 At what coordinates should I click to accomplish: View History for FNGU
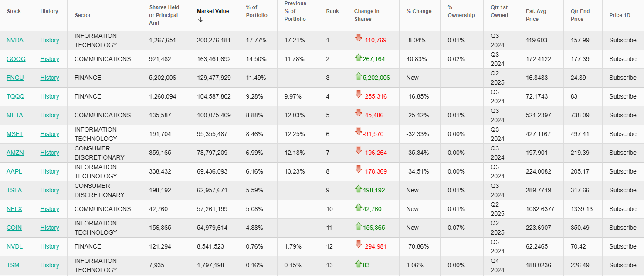coord(50,78)
